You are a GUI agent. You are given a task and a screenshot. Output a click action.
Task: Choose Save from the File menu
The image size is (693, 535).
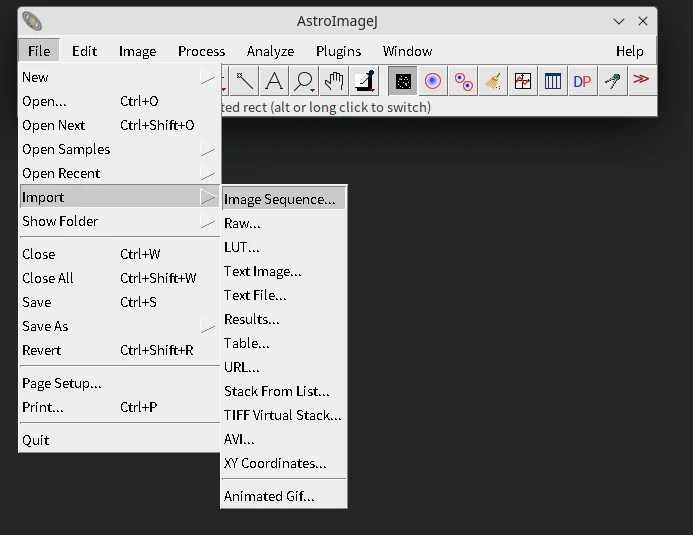click(119, 302)
